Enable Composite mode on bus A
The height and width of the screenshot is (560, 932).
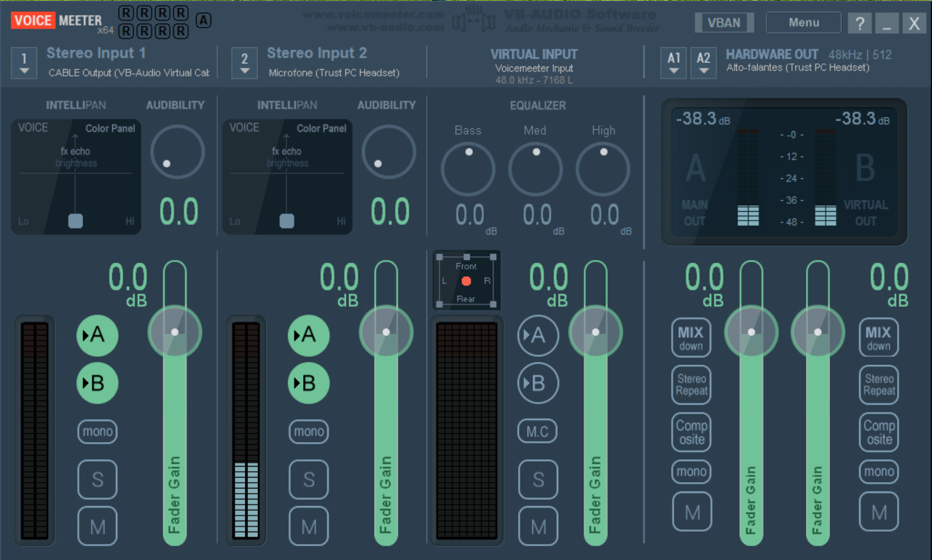pyautogui.click(x=691, y=432)
